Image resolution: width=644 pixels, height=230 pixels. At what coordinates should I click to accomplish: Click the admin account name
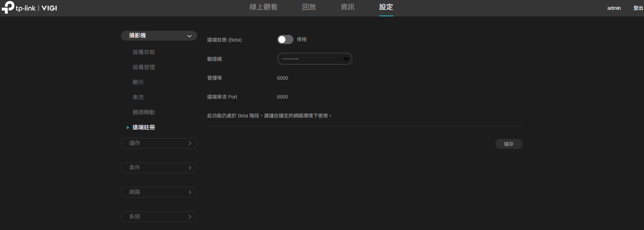[x=614, y=8]
